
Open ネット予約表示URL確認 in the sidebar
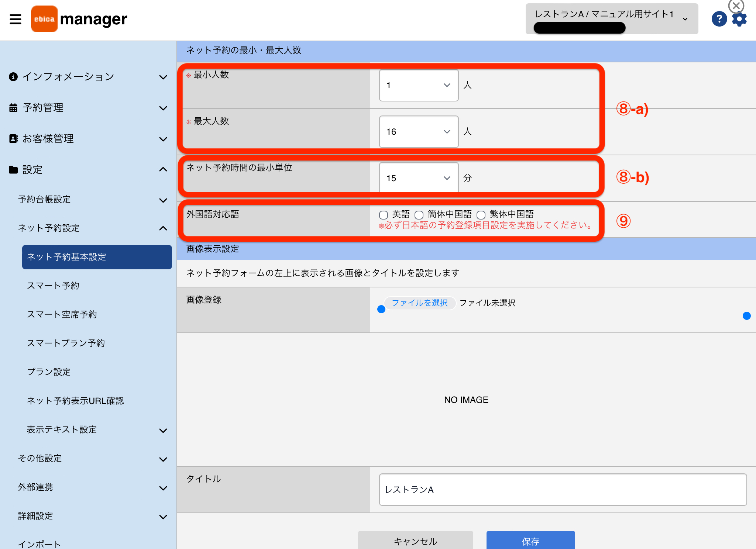(x=75, y=401)
